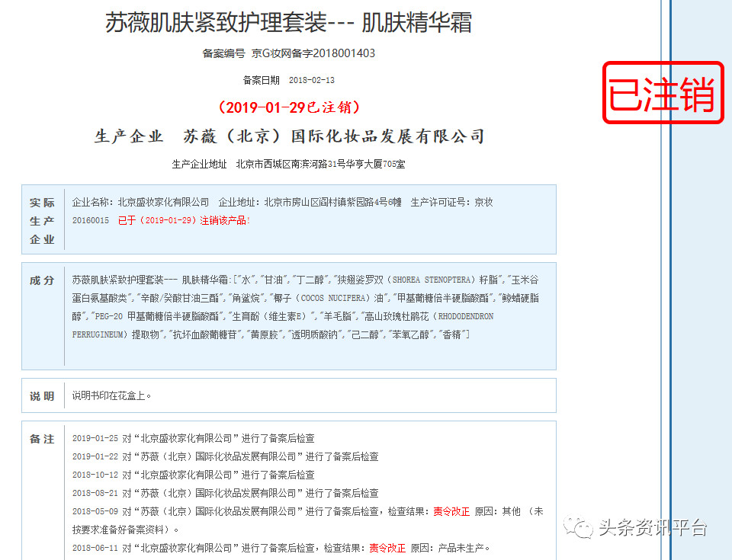Click the 2019-01-25 inspection remark entry
The height and width of the screenshot is (560, 732).
(x=193, y=439)
